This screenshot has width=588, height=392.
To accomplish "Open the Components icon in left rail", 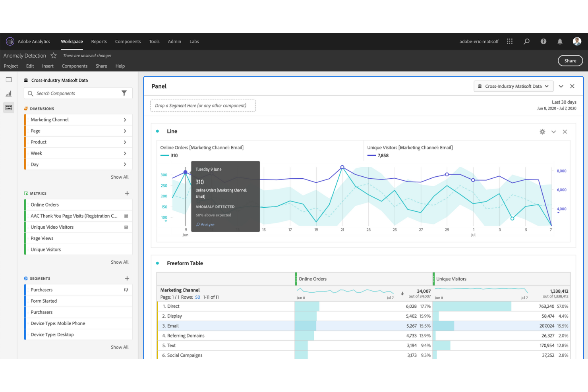I will tap(9, 108).
